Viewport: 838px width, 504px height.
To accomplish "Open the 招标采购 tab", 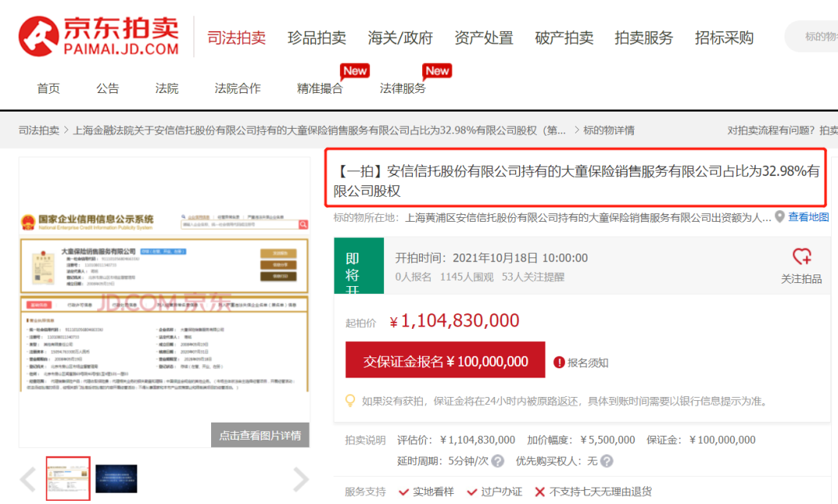I will click(x=724, y=38).
